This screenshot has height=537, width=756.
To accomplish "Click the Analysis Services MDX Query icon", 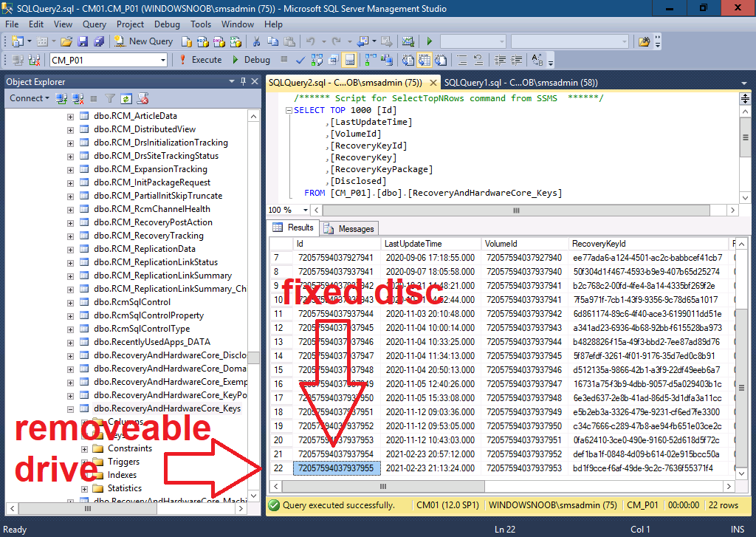I will 203,41.
